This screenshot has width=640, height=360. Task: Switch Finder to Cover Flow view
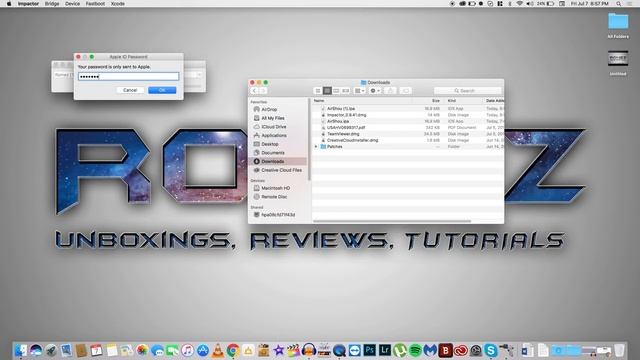[346, 91]
